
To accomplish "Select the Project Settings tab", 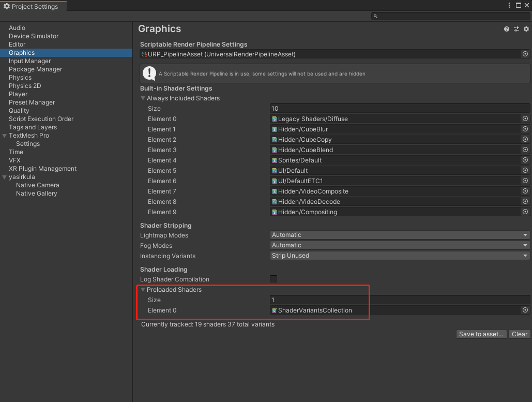I will click(x=33, y=6).
